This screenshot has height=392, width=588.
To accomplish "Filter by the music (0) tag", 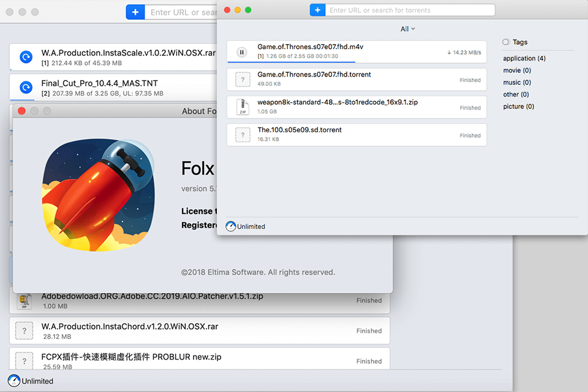I will click(x=517, y=82).
